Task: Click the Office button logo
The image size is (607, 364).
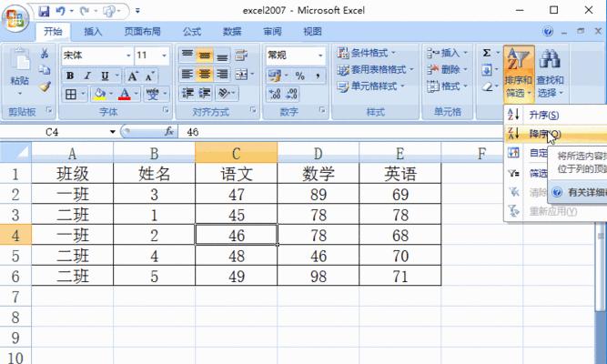Action: click(15, 18)
